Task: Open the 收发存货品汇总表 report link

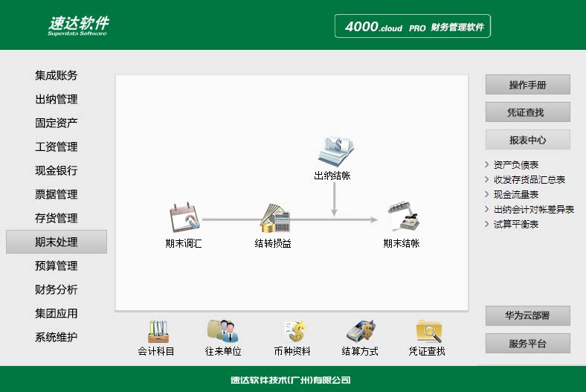Action: [529, 180]
